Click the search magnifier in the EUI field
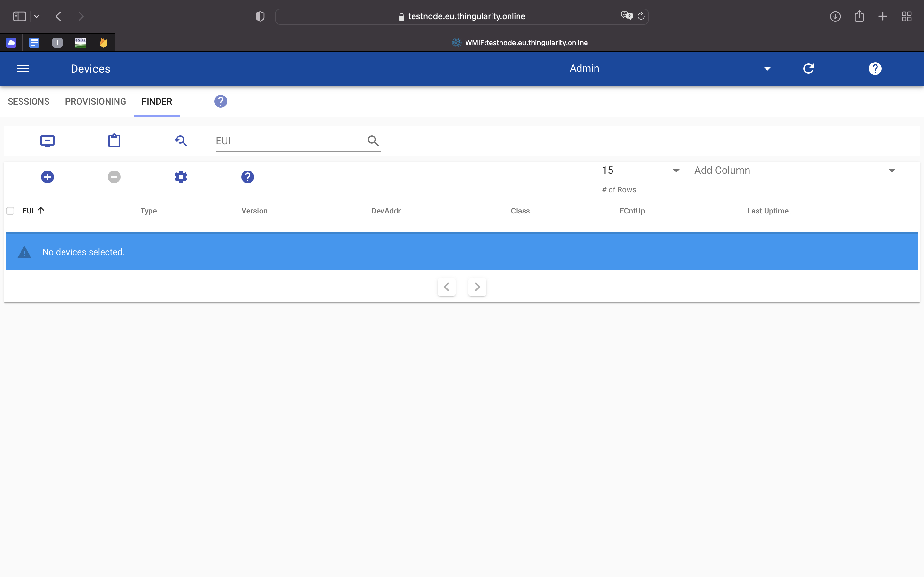This screenshot has height=577, width=924. coord(373,141)
